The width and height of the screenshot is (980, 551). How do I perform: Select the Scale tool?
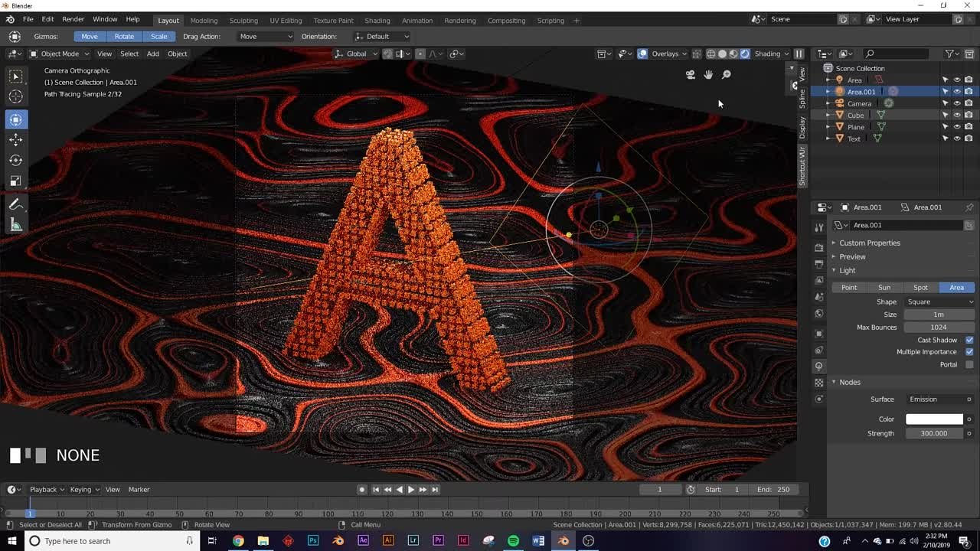coord(16,181)
